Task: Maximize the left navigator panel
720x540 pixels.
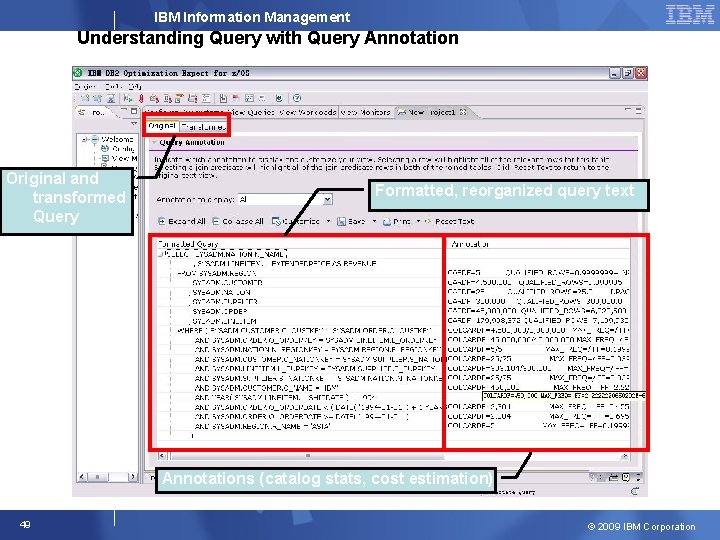Action: point(134,111)
